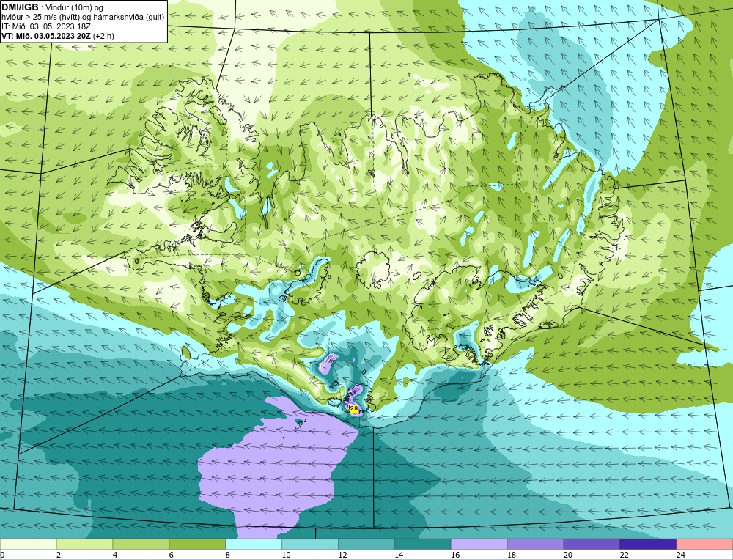Select the 16-18 m/s lavender swatch

click(479, 545)
